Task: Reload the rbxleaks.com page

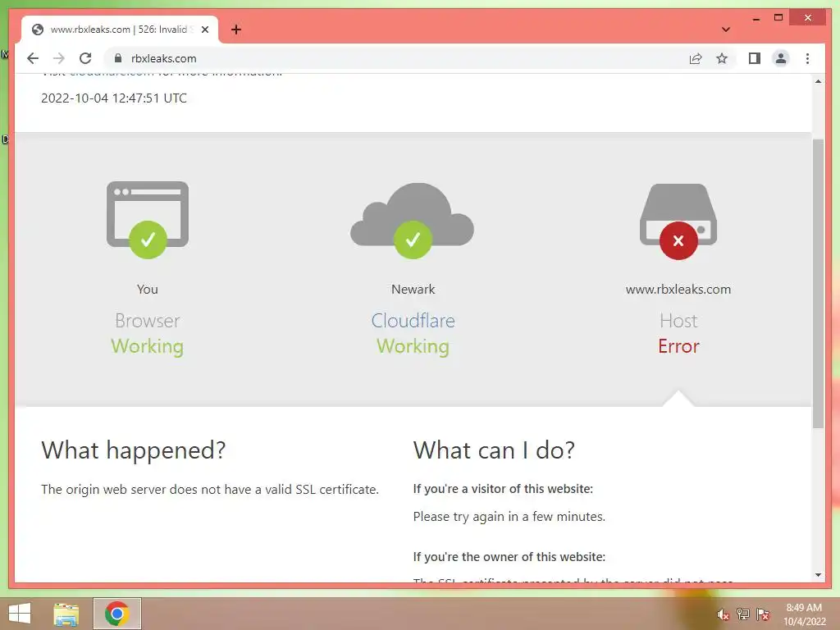Action: [85, 58]
